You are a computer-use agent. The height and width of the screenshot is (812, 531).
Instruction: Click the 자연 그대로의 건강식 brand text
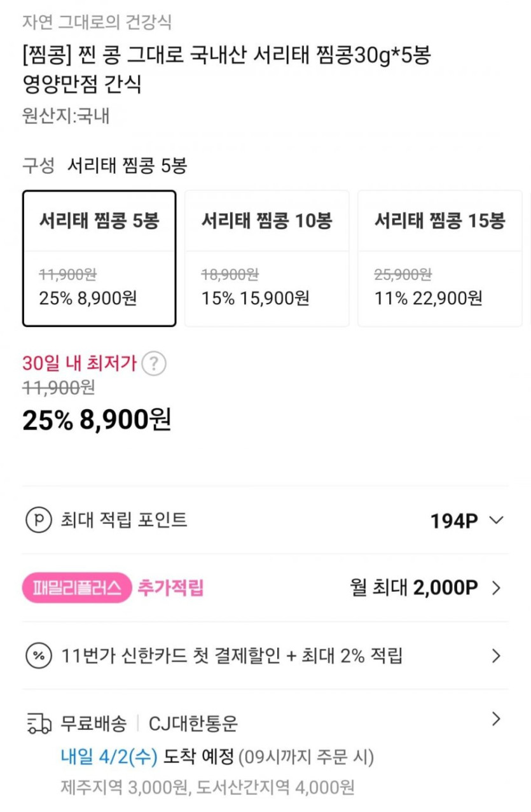(97, 22)
